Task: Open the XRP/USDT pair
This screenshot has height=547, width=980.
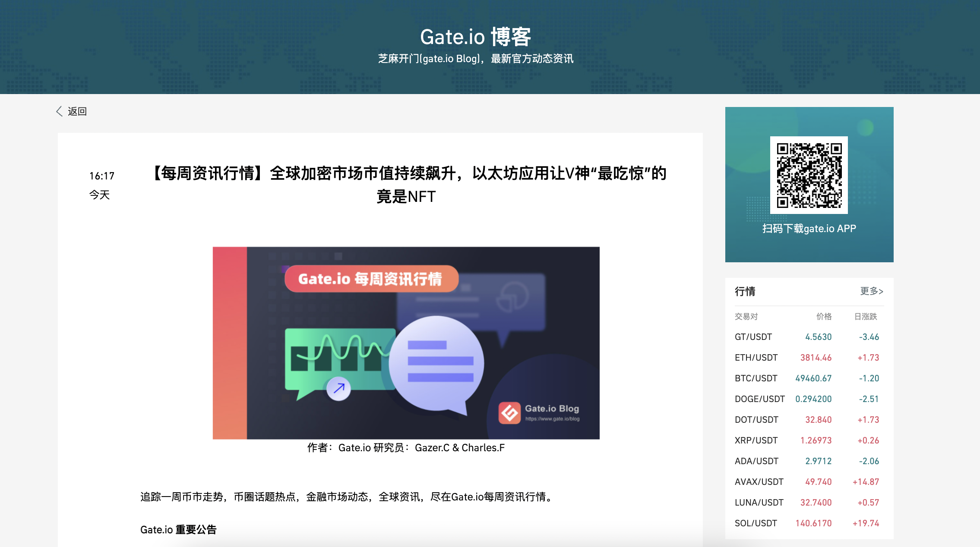Action: (x=756, y=440)
